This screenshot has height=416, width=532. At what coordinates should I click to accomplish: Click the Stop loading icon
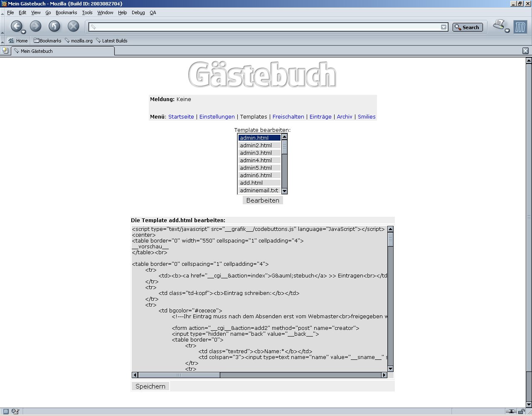[73, 26]
